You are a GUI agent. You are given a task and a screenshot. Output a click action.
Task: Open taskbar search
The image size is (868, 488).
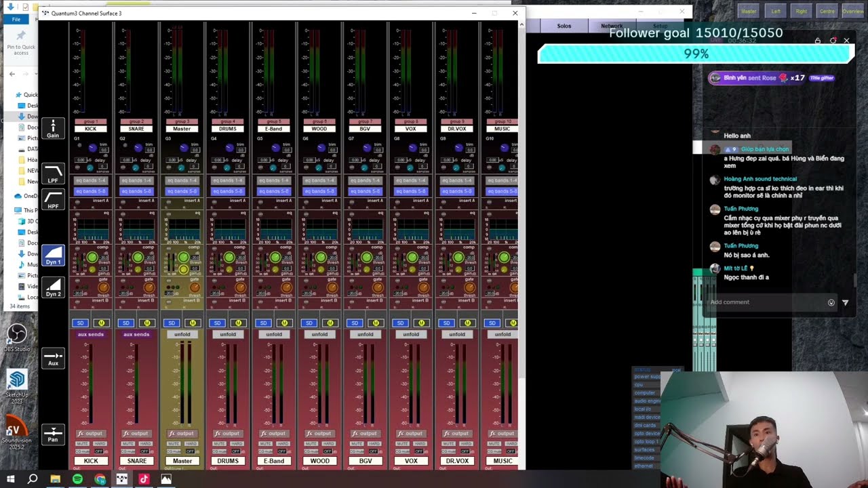[33, 479]
